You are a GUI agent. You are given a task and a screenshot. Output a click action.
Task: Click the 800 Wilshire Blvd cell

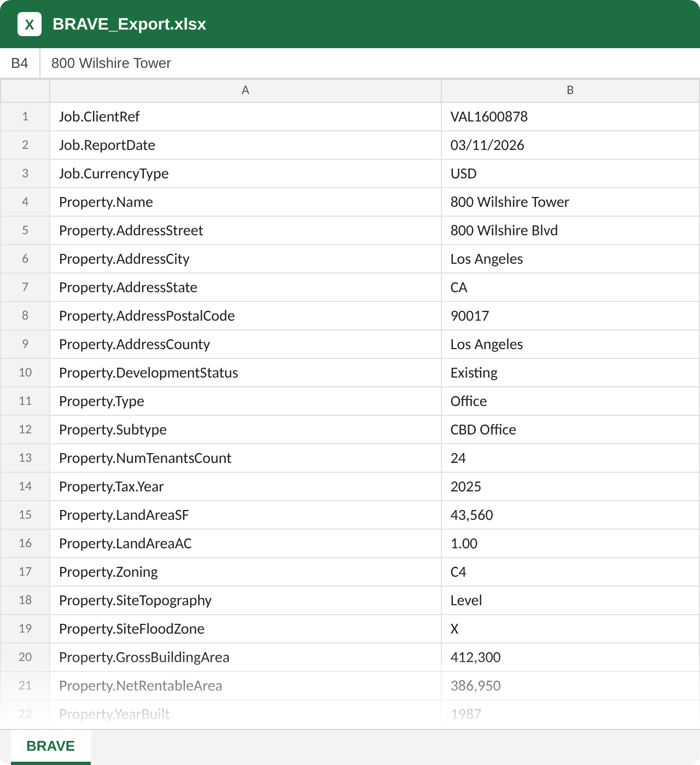[x=570, y=230]
